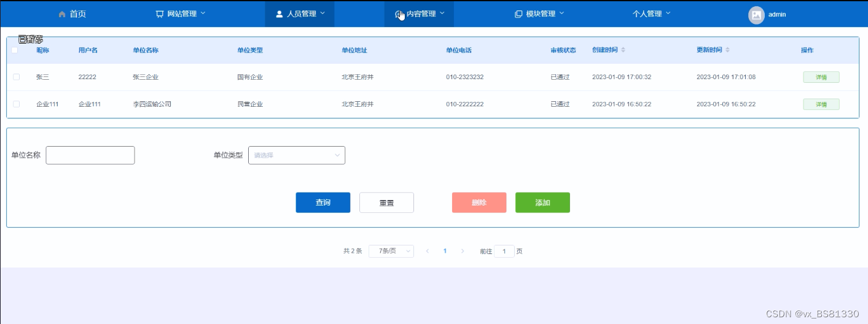The image size is (868, 324).
Task: Open the 单位类型 请选择 combo box
Action: [297, 155]
